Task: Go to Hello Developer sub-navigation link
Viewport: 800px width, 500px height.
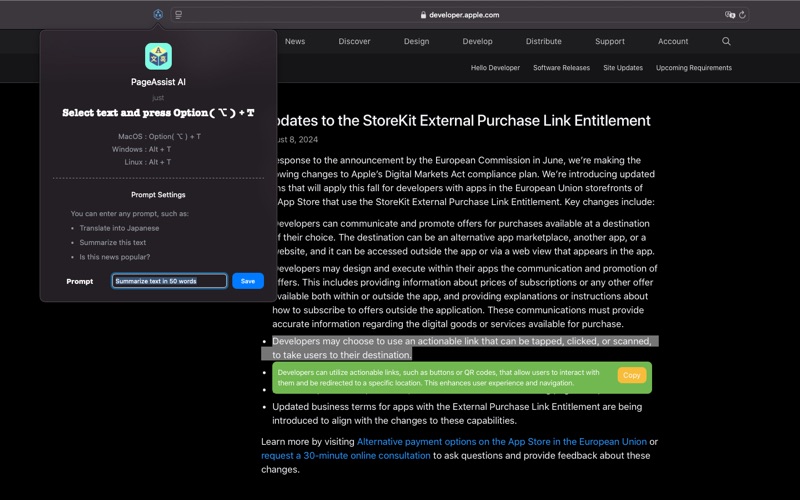Action: pyautogui.click(x=495, y=68)
